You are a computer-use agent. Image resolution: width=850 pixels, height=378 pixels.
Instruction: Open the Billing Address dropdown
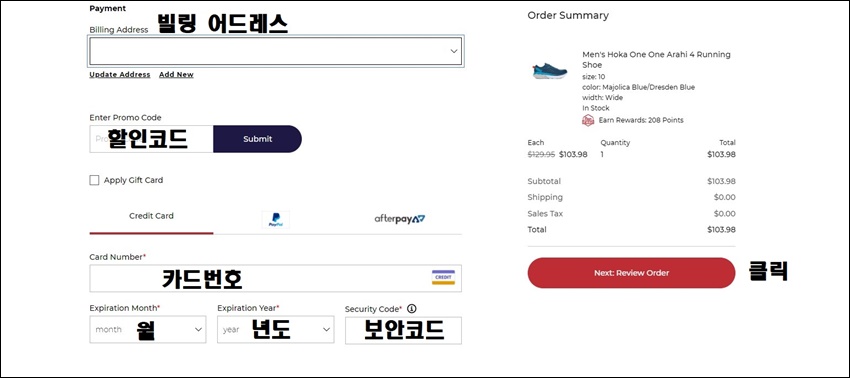click(x=275, y=51)
